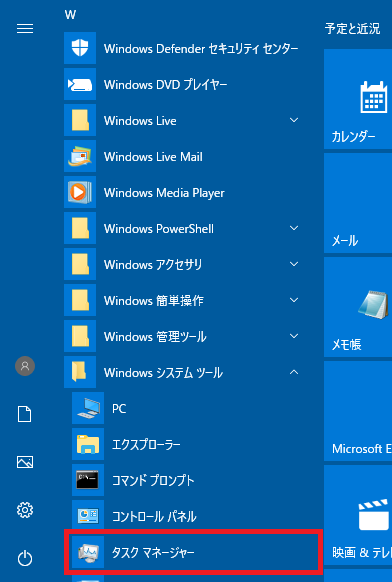Open the Microsoft Edge tile
The image size is (392, 582).
click(358, 411)
